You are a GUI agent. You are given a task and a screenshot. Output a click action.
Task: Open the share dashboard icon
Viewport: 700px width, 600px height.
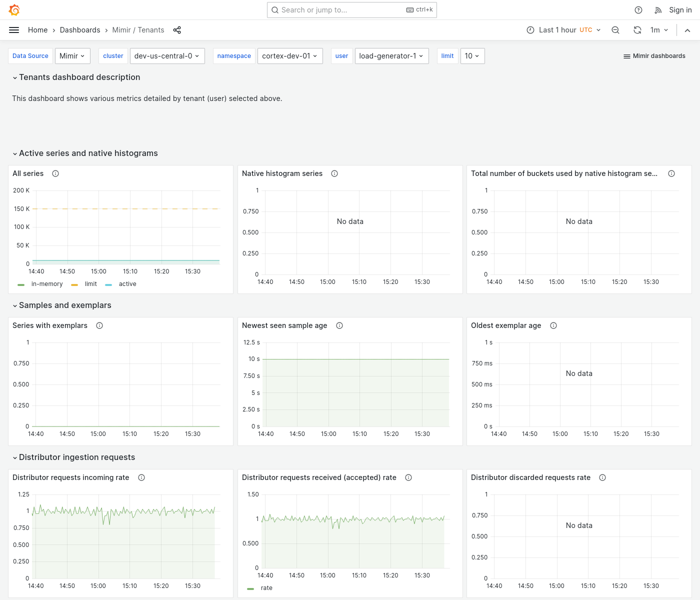tap(177, 30)
